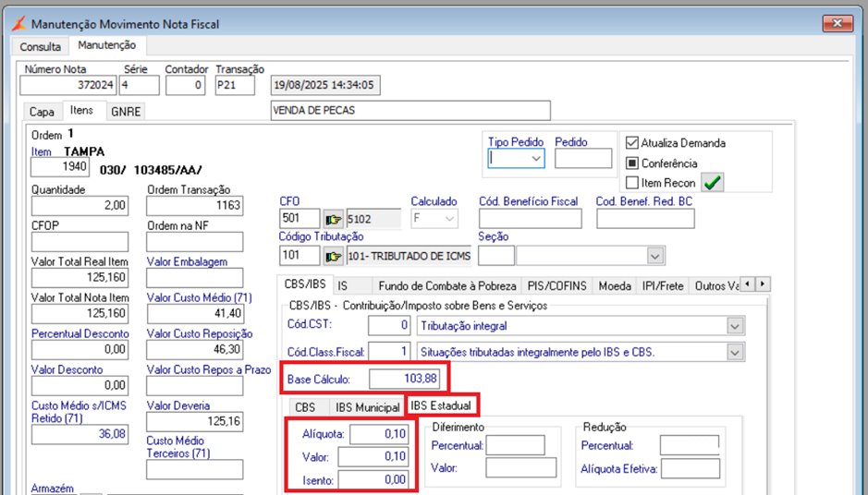Screen dimensions: 868x495
Task: Click the Série input field
Action: (x=140, y=85)
